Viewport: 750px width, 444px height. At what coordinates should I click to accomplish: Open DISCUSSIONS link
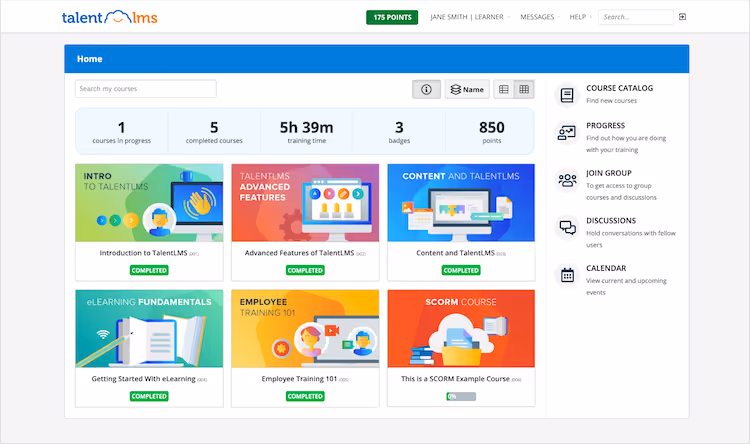coord(611,221)
